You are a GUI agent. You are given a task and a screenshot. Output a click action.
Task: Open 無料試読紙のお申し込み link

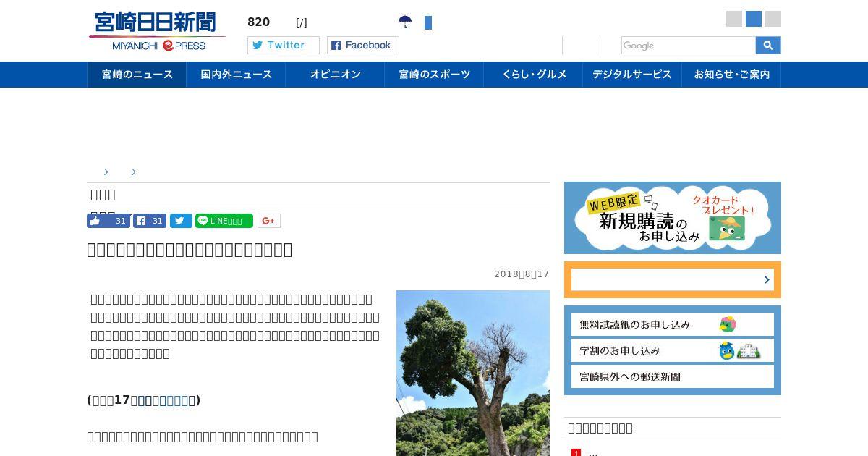point(672,324)
